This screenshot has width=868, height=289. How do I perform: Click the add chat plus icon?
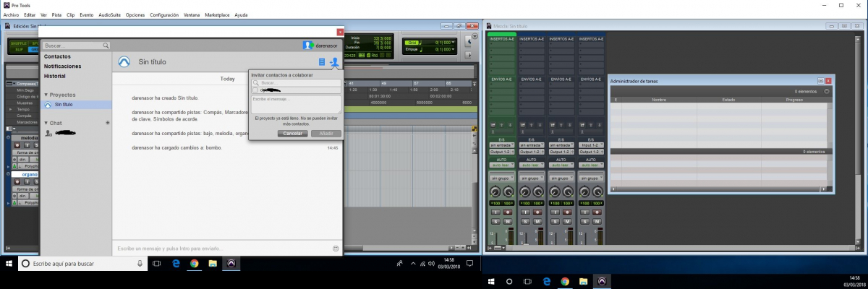pos(107,123)
